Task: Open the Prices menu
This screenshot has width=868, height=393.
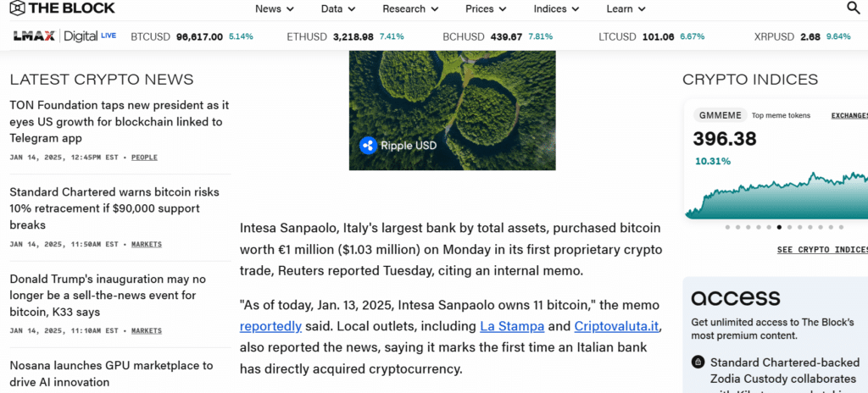Action: [486, 8]
